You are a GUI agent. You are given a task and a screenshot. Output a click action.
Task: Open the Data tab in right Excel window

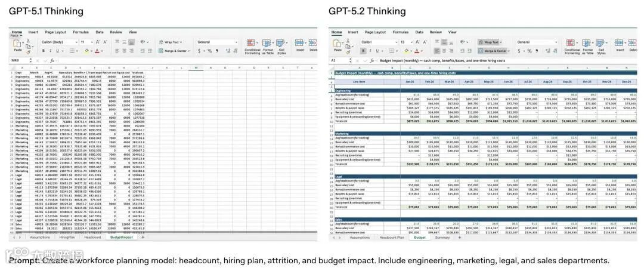tap(419, 32)
